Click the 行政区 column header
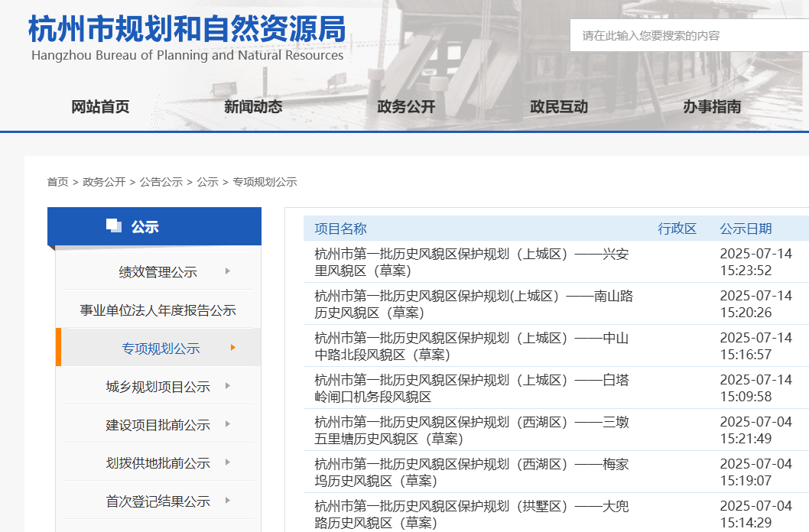This screenshot has width=809, height=532. point(677,229)
